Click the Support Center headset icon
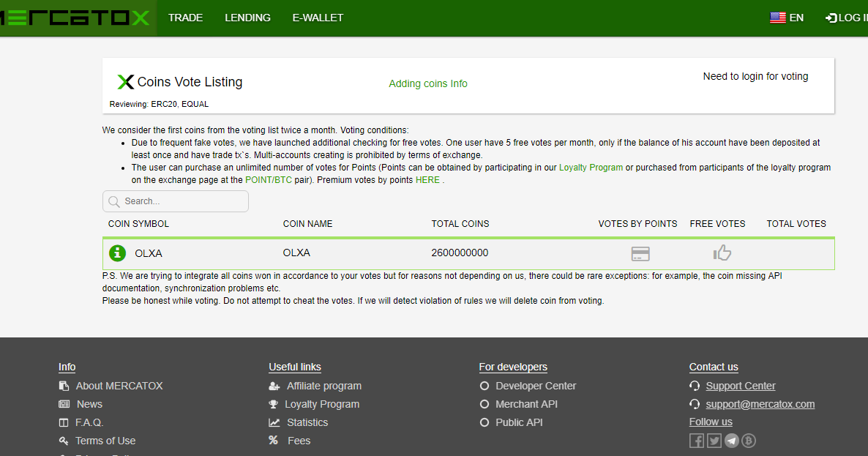The image size is (868, 456). point(695,386)
